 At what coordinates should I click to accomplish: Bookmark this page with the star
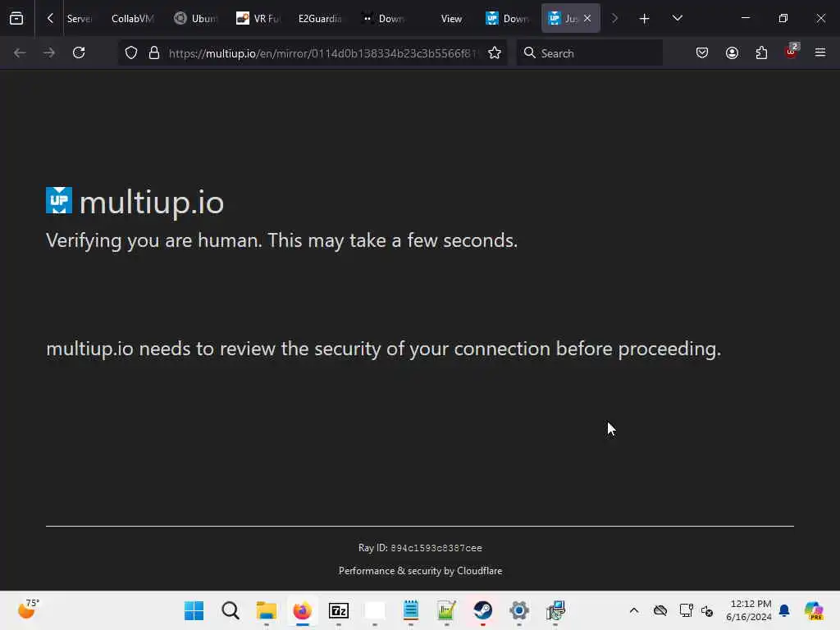(495, 53)
